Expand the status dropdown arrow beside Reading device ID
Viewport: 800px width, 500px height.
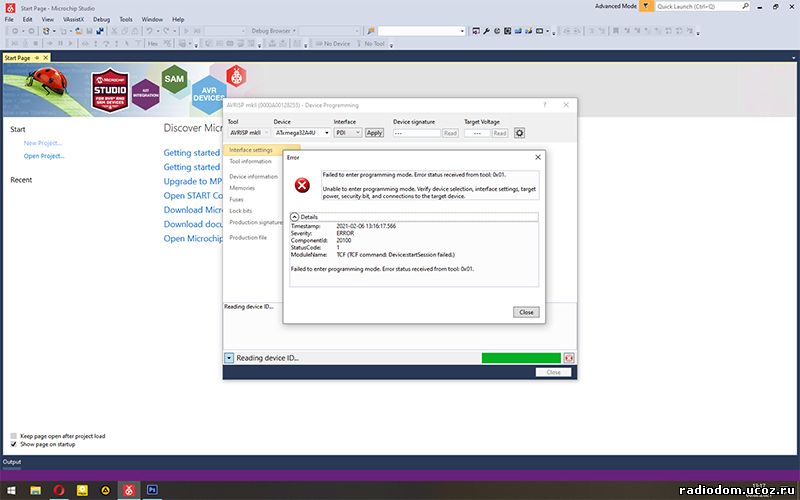click(x=229, y=358)
